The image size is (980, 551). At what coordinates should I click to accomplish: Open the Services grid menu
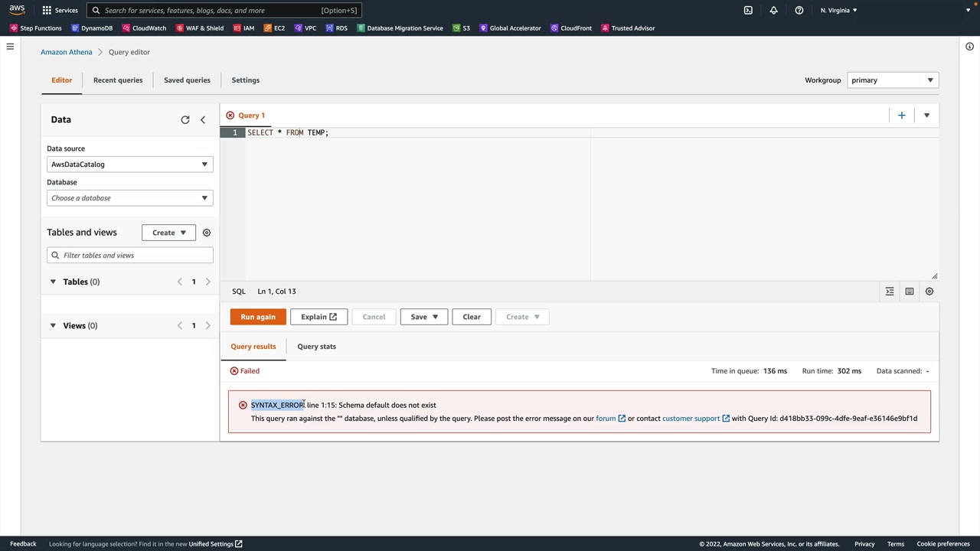coord(60,10)
